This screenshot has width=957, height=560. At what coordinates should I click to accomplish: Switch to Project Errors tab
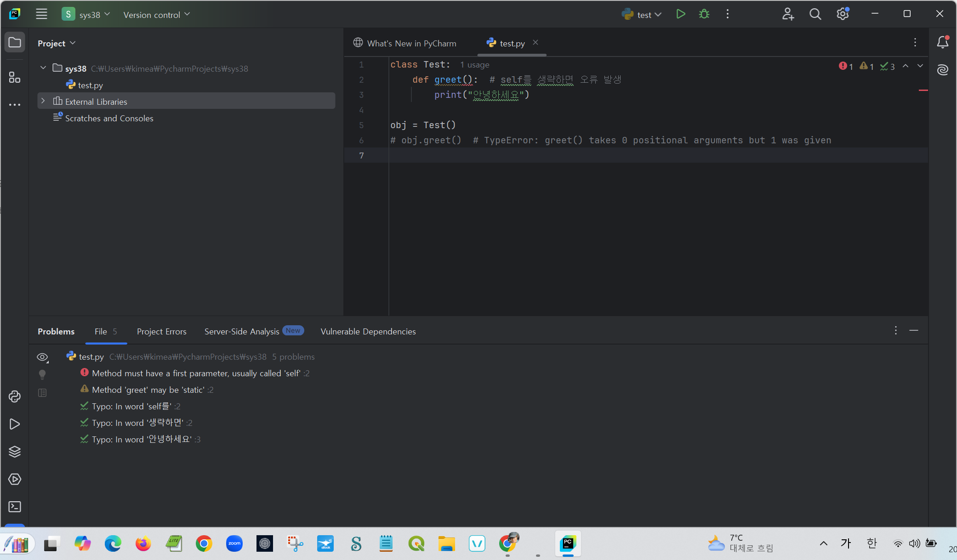(161, 332)
